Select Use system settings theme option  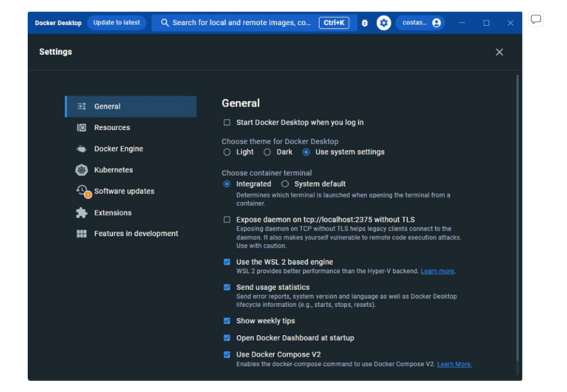click(306, 152)
